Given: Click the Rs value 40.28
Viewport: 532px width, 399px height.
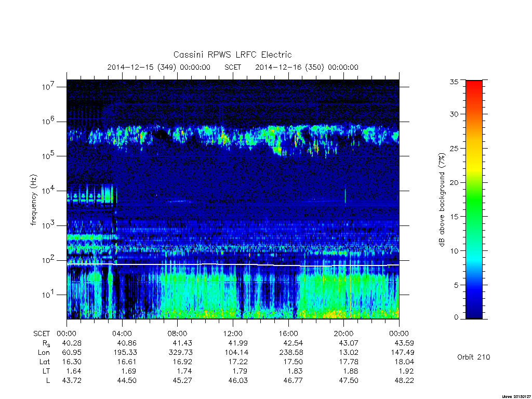Looking at the screenshot, I should [x=72, y=343].
